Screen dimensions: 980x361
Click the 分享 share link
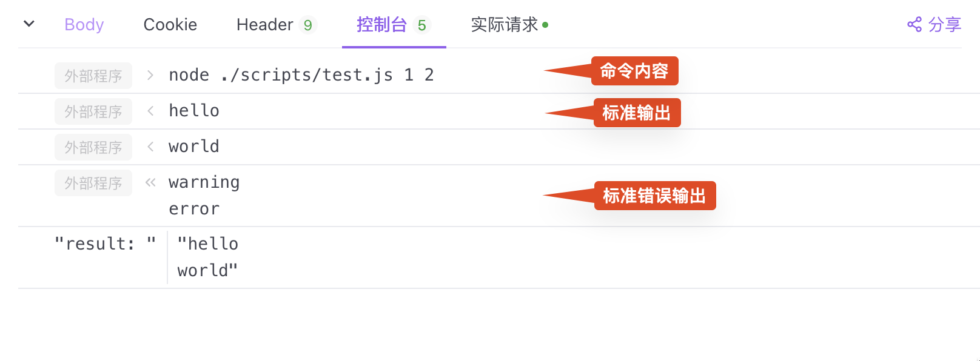tap(944, 25)
